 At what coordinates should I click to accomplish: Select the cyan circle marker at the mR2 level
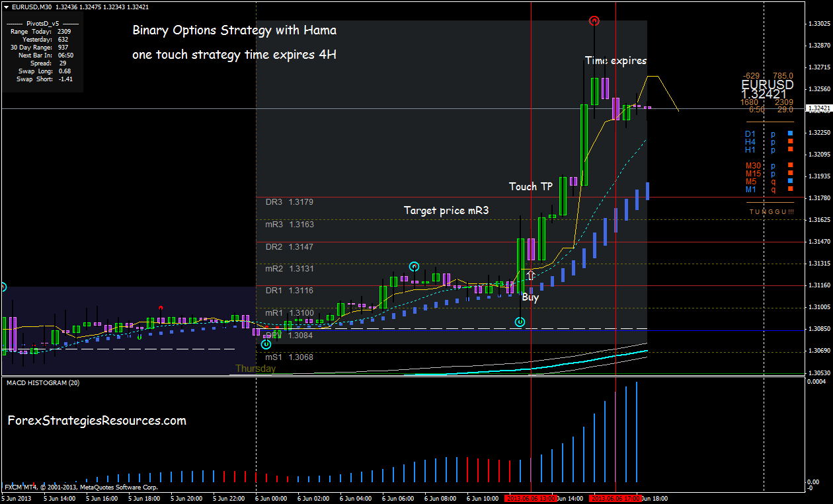(x=414, y=267)
